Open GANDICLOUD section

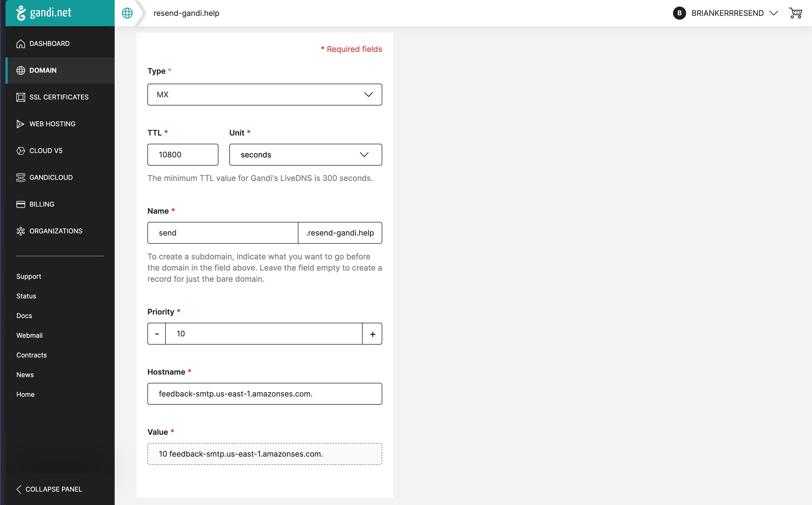click(x=60, y=177)
